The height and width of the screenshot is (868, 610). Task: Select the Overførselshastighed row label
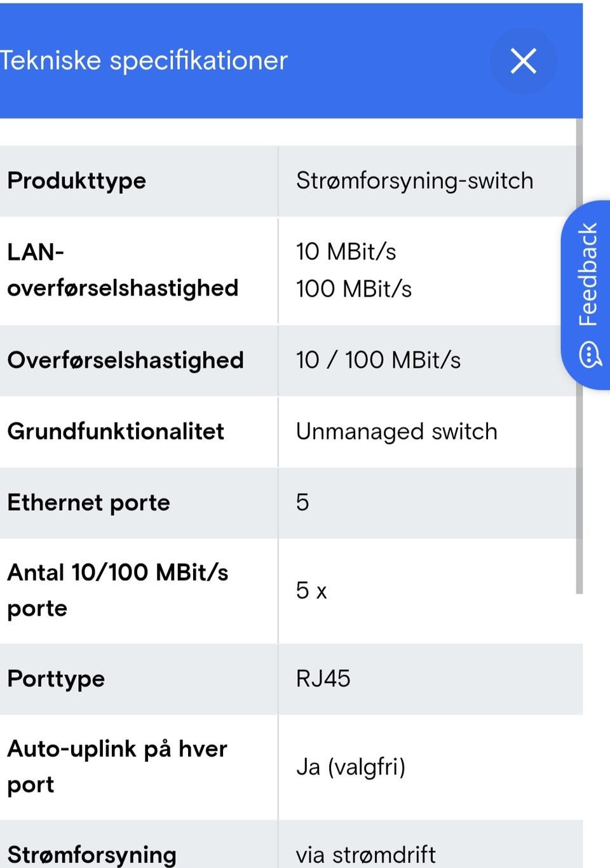pos(125,360)
